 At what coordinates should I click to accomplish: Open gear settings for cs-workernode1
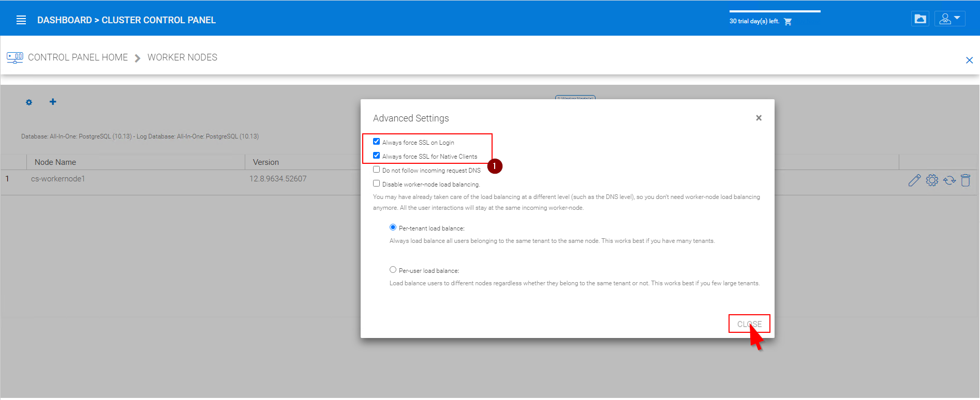click(x=932, y=180)
